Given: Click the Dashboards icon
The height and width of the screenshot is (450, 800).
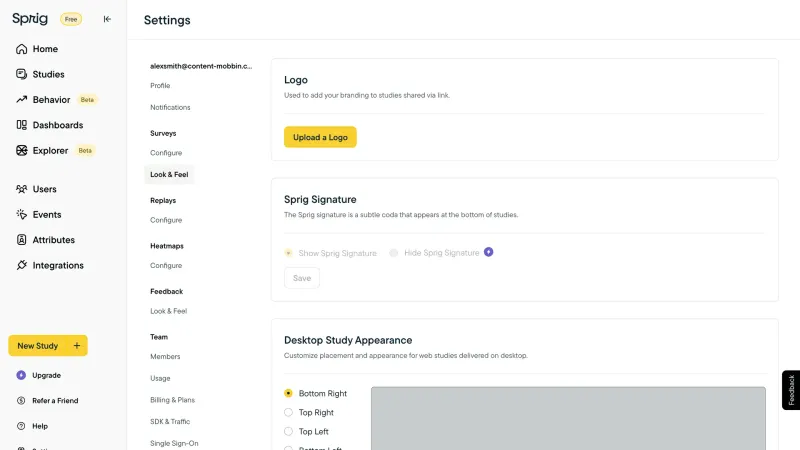Looking at the screenshot, I should click(21, 125).
